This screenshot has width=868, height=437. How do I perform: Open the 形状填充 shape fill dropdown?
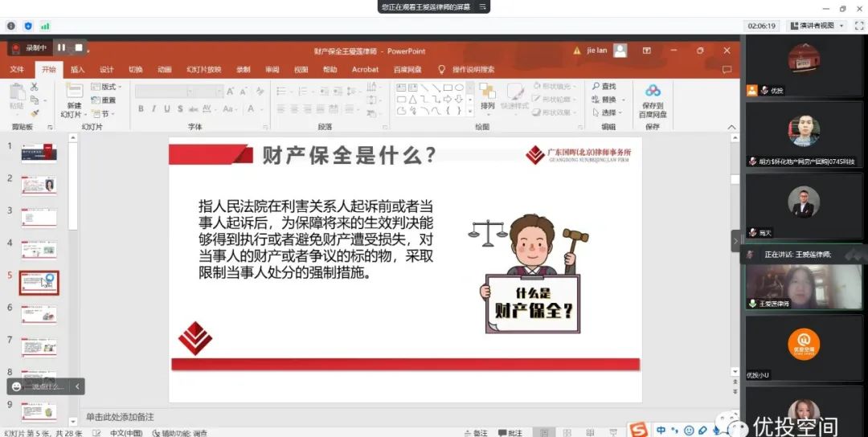(x=554, y=86)
